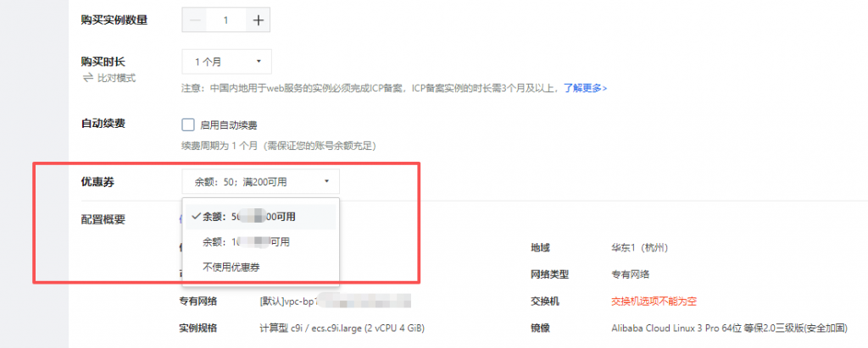The image size is (868, 348).
Task: Enable the 启用自动续费 checkbox
Action: pyautogui.click(x=188, y=125)
